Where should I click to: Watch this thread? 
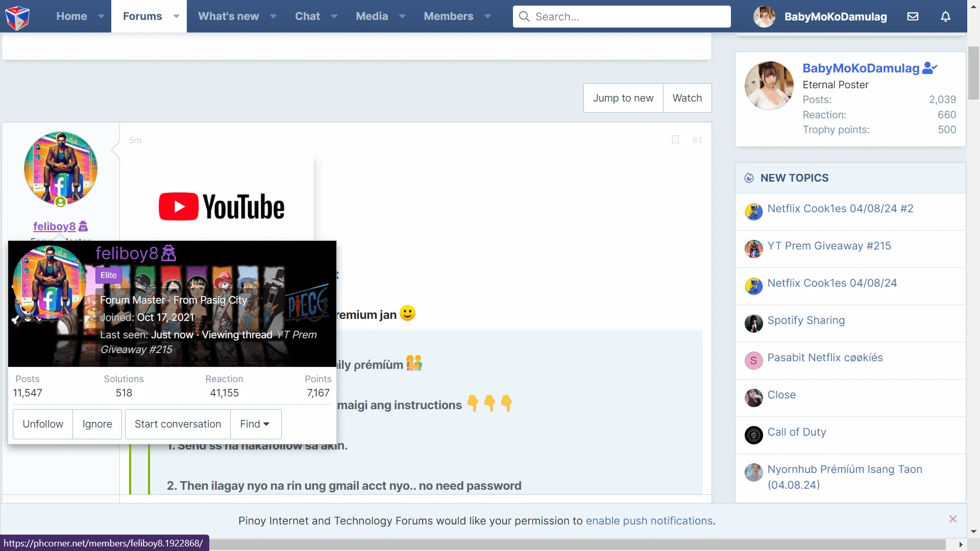click(x=687, y=98)
